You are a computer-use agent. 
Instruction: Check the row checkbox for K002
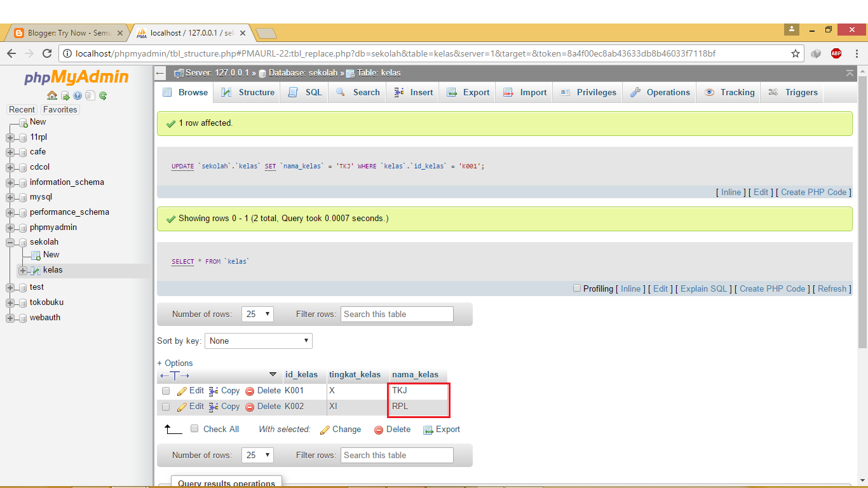[x=166, y=407]
